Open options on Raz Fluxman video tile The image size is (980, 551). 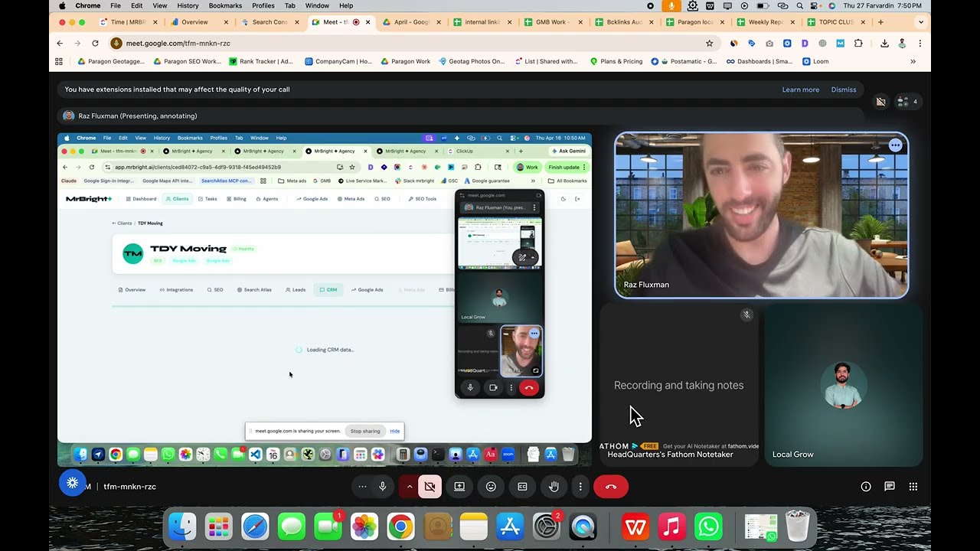coord(895,145)
